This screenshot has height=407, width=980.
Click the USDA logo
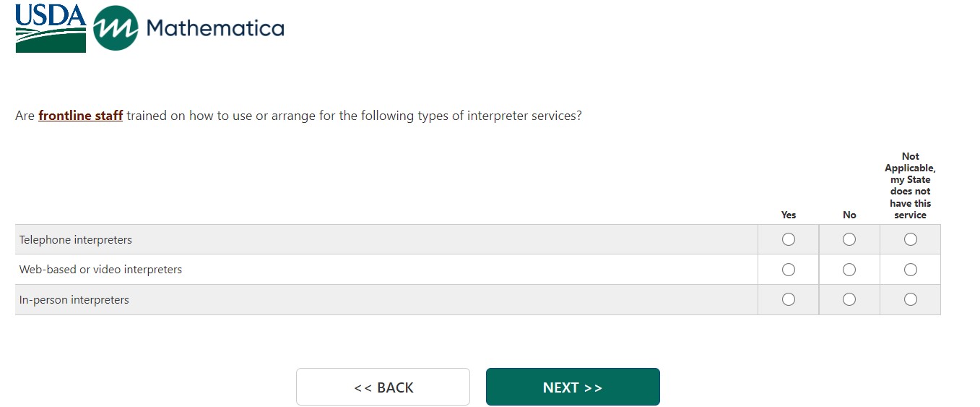[51, 27]
